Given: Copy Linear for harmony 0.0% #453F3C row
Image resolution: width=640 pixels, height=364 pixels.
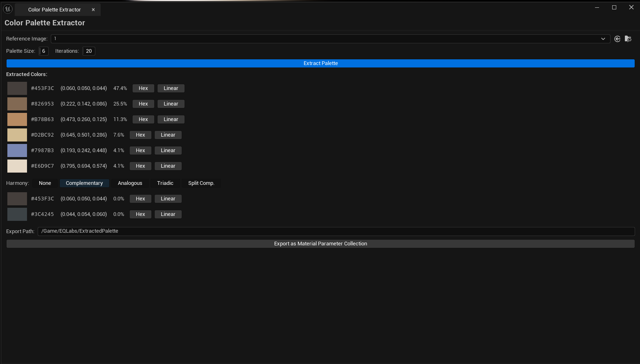Looking at the screenshot, I should pos(168,199).
